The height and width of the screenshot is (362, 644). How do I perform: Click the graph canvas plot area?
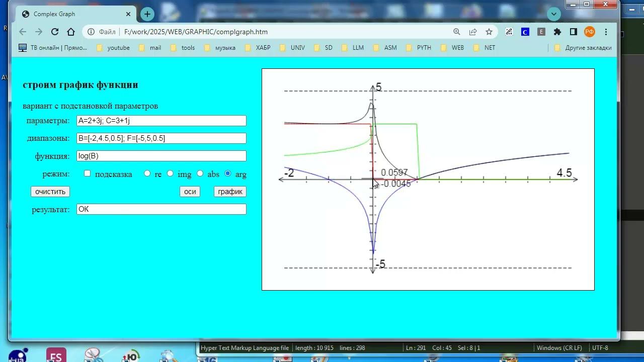click(428, 179)
